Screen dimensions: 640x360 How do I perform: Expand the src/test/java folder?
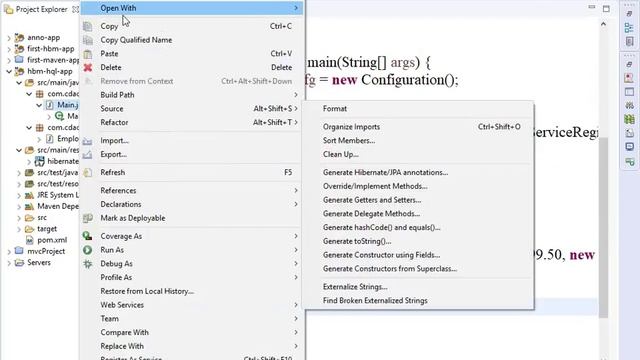19,173
